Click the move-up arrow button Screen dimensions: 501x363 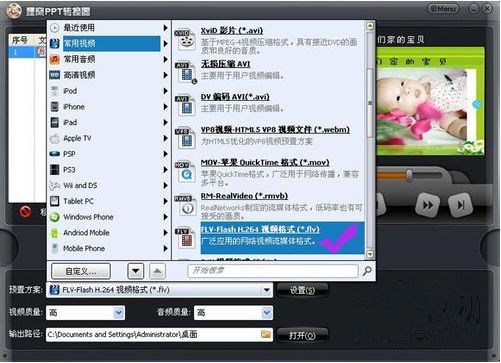click(x=157, y=271)
